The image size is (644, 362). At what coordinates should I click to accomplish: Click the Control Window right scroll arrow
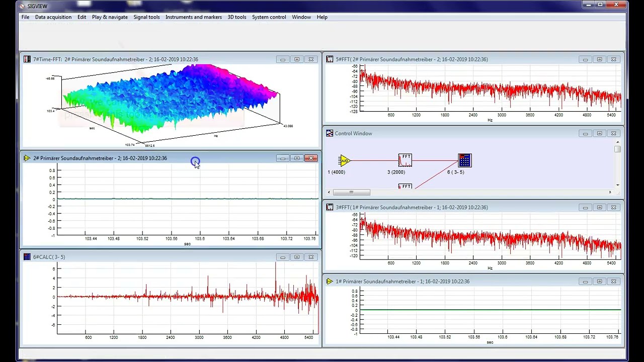[x=610, y=192]
